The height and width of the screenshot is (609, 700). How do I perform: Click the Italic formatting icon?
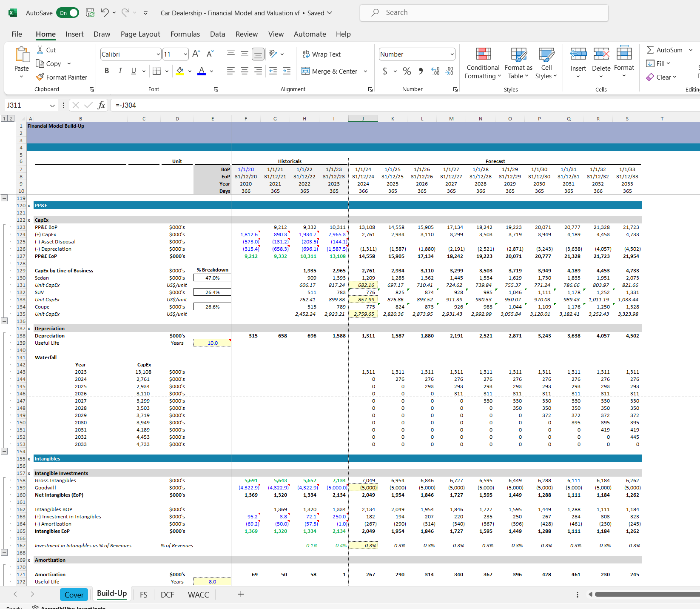point(120,71)
